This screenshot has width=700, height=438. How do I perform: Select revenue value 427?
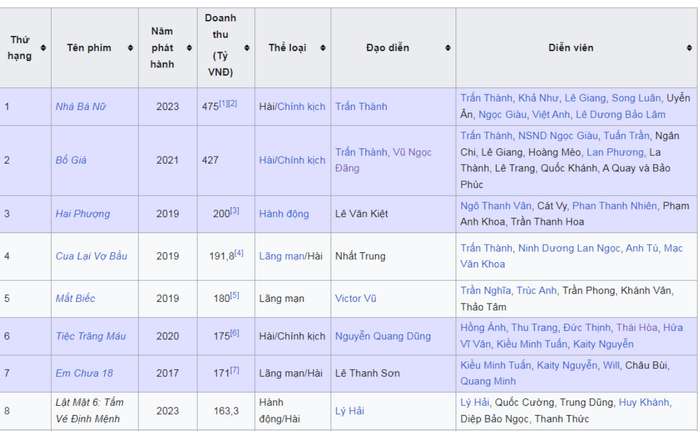(x=210, y=160)
